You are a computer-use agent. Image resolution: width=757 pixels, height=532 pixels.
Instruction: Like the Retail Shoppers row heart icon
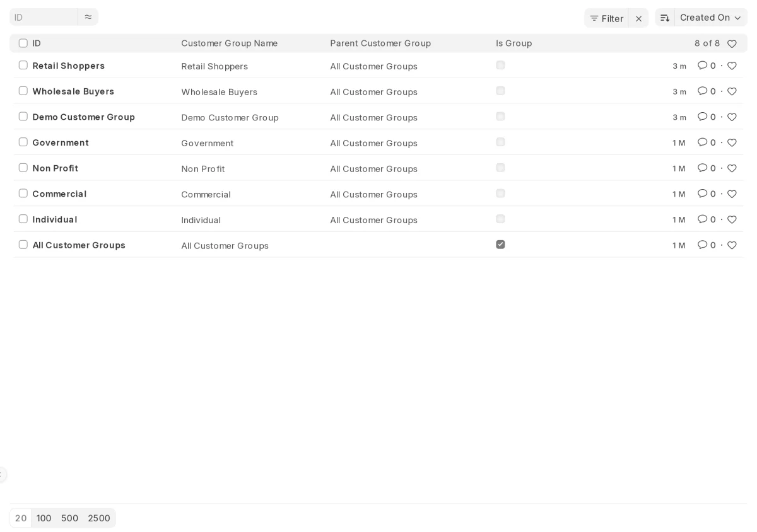pyautogui.click(x=732, y=66)
